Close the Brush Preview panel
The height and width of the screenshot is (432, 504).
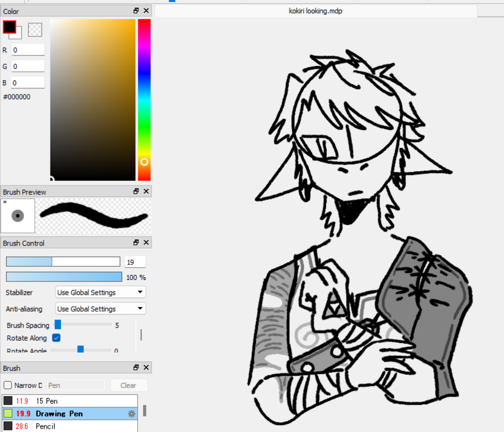146,191
